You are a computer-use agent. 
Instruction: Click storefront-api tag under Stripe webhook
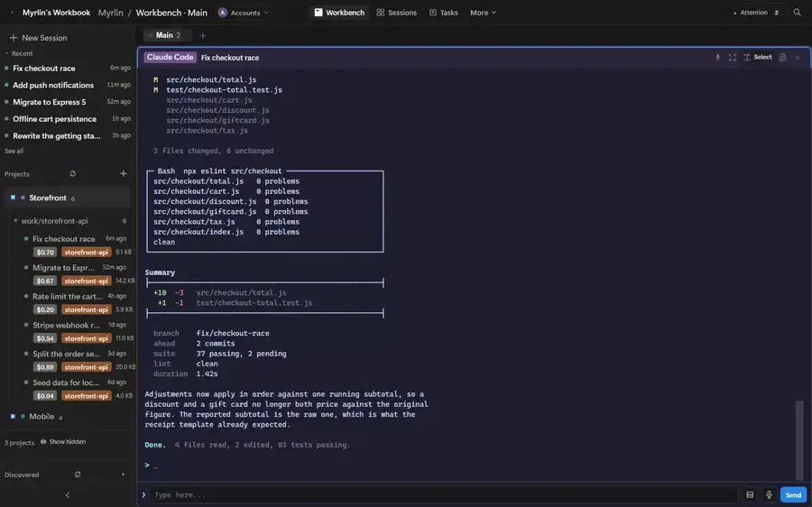(x=86, y=338)
